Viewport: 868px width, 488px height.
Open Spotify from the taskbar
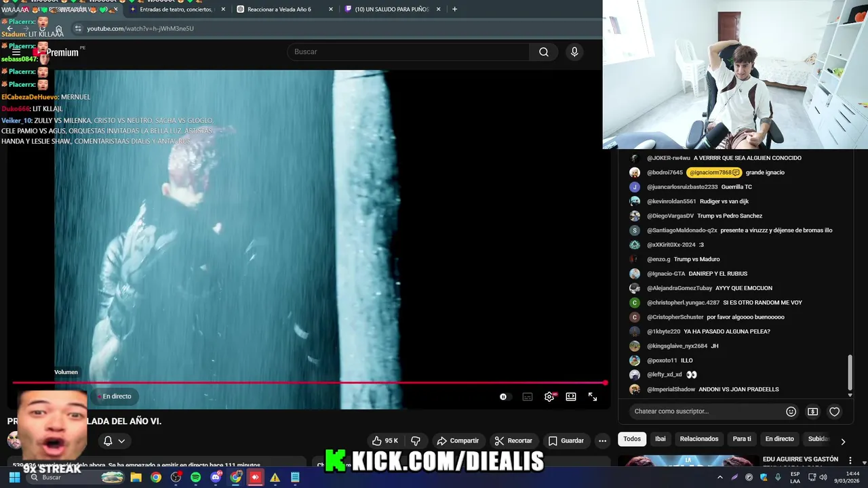196,477
